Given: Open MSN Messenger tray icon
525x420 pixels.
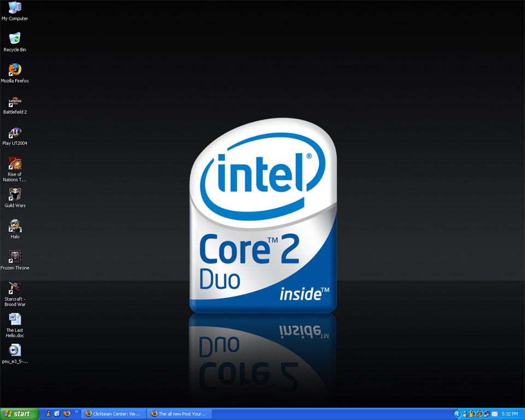Looking at the screenshot, I should click(465, 414).
